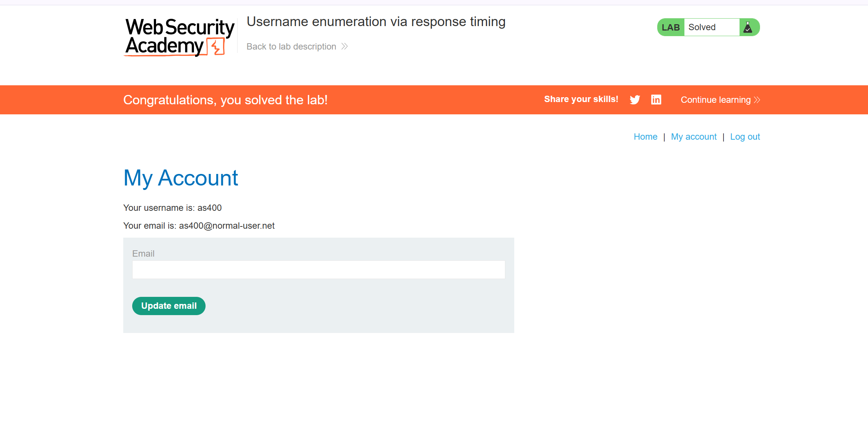Click the LinkedIn share icon

tap(656, 99)
